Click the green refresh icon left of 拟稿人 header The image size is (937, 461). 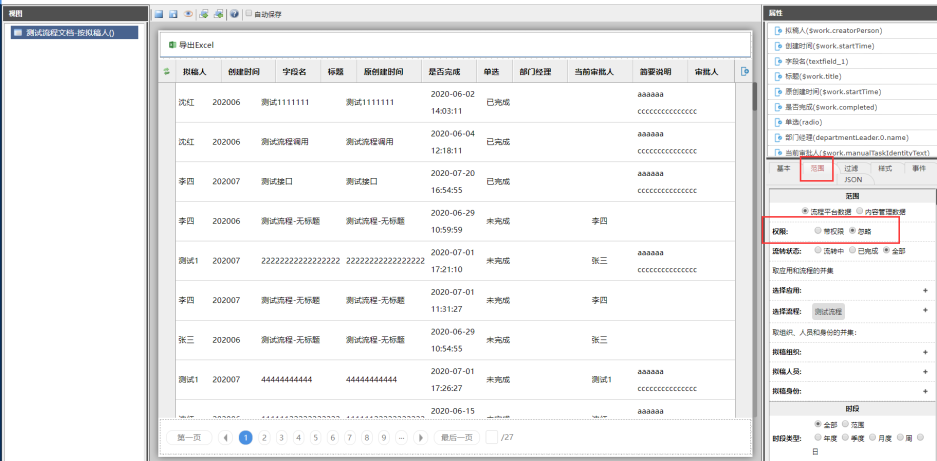(x=166, y=72)
